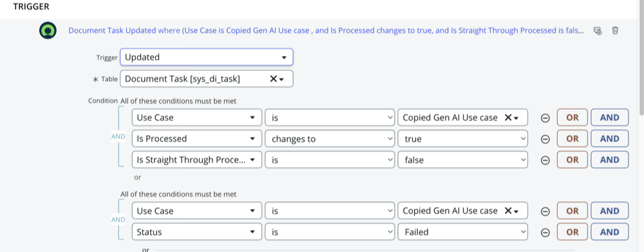
Task: Click AND button in Is Processed row
Action: 609,139
